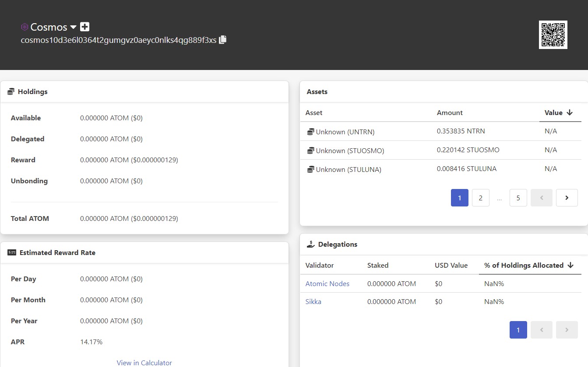Click the Holdings coins icon
This screenshot has height=367, width=588.
point(11,92)
